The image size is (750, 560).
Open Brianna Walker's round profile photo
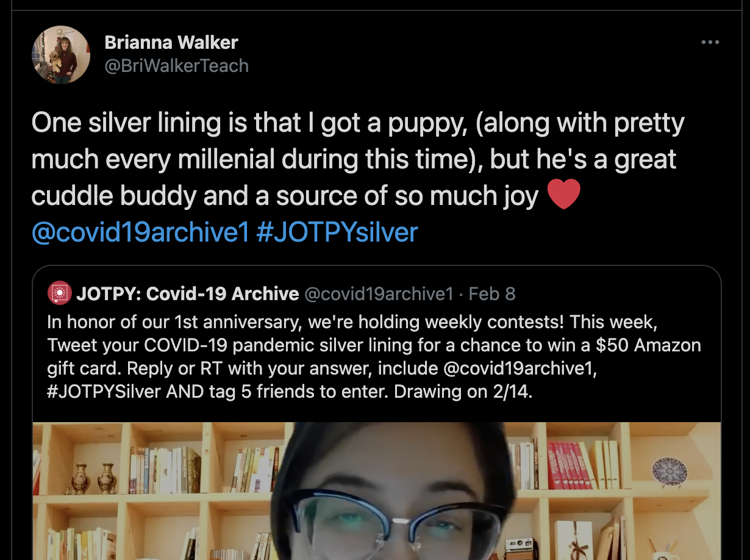(61, 55)
